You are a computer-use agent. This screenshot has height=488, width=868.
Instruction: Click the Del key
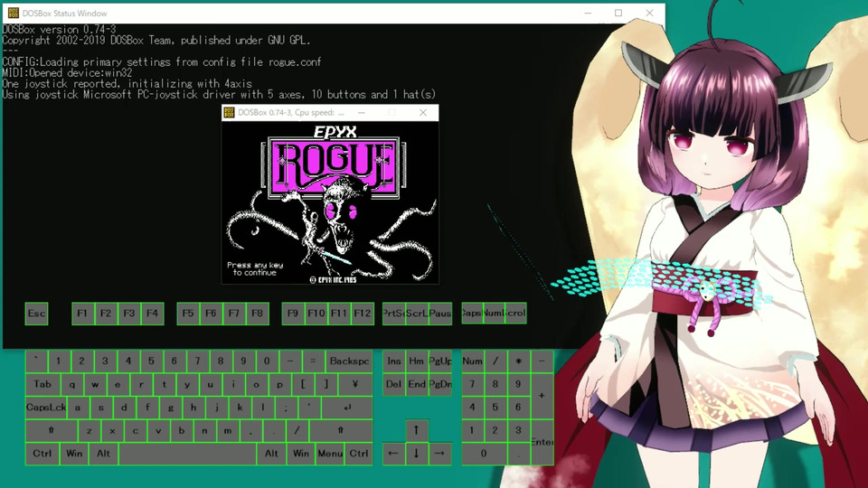[393, 385]
